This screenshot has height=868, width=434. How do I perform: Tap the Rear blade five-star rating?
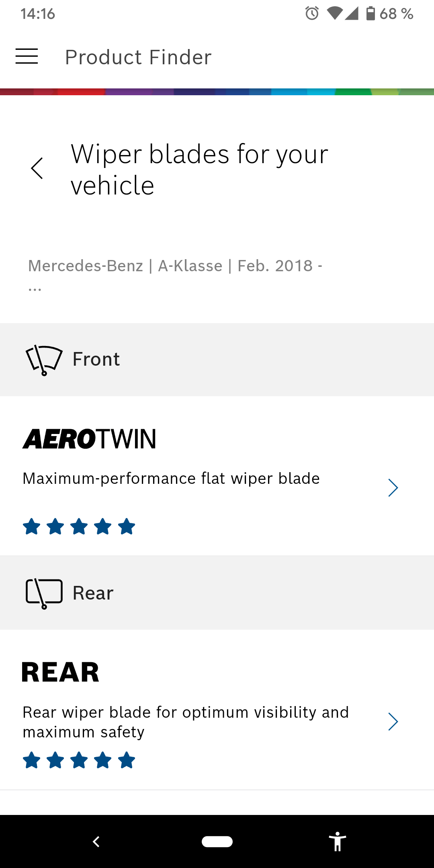tap(79, 760)
